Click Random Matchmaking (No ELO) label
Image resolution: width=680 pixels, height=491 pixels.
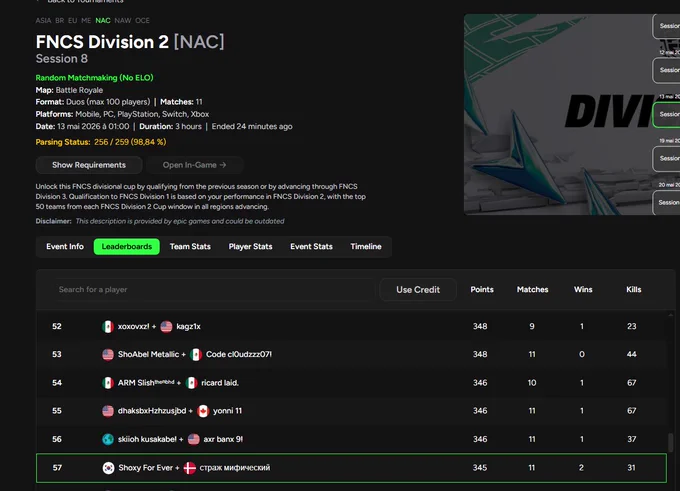coord(95,78)
